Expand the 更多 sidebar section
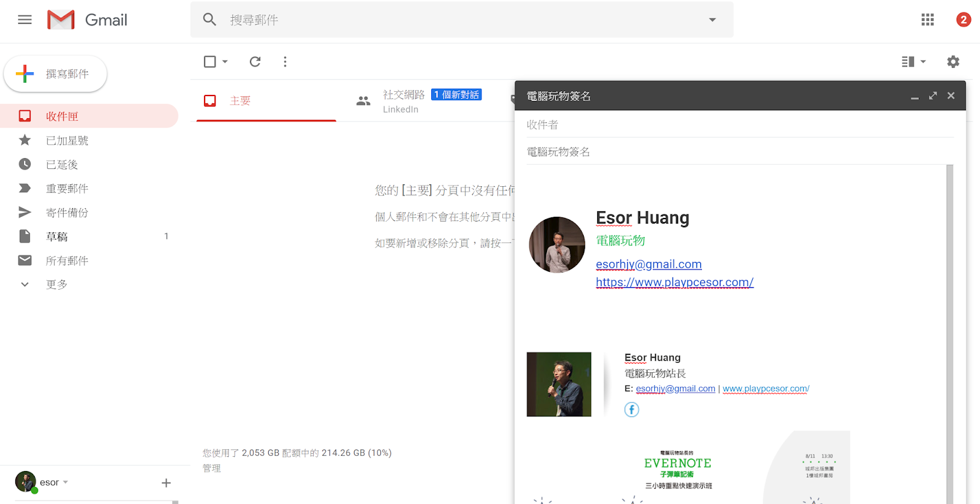This screenshot has height=504, width=980. click(x=25, y=284)
